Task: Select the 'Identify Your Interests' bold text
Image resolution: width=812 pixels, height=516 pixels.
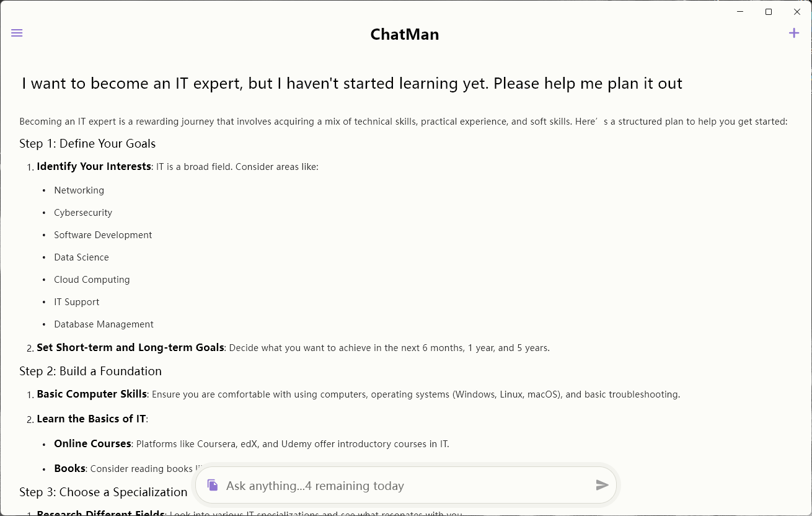Action: [x=94, y=167]
